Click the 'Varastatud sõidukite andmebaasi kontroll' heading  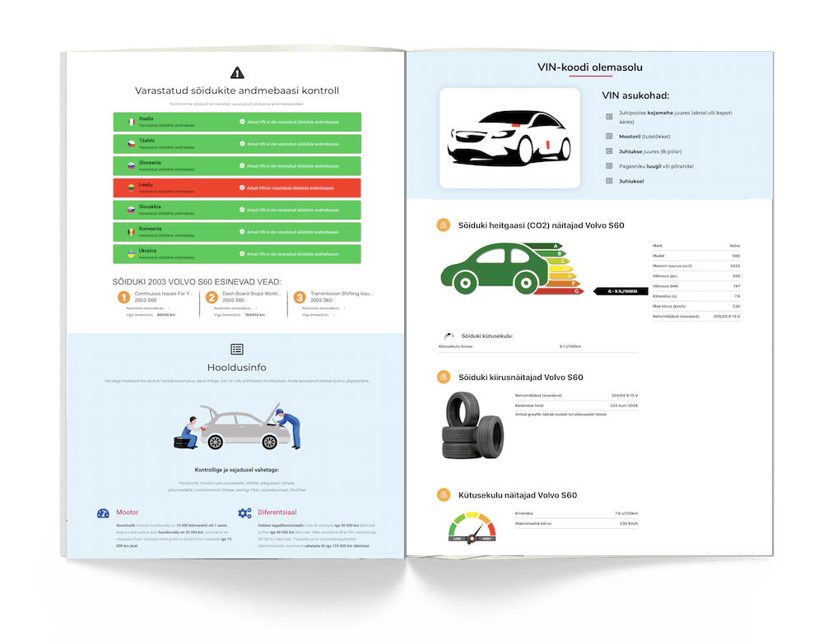tap(237, 90)
